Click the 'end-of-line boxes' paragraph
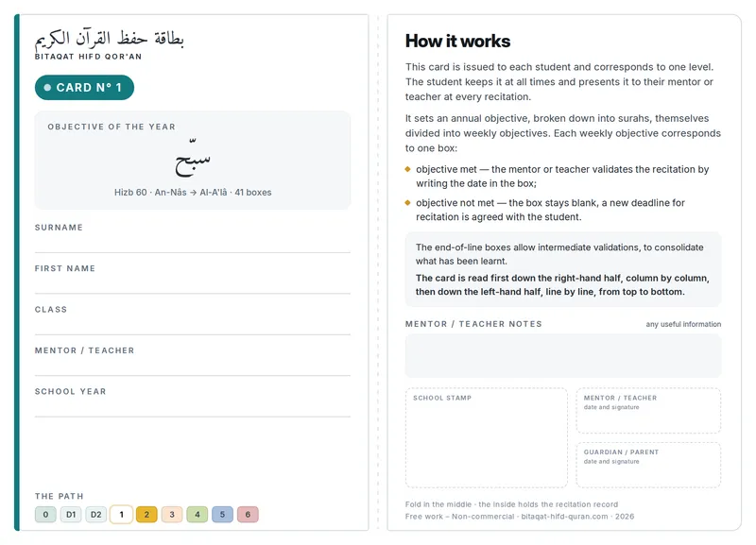The height and width of the screenshot is (545, 756). tap(559, 254)
